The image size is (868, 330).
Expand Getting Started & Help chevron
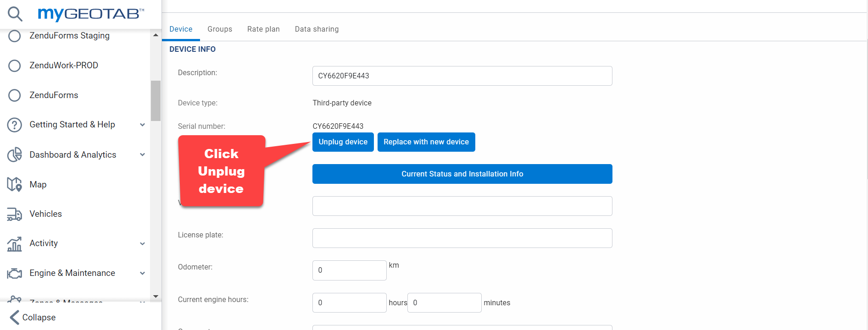pyautogui.click(x=142, y=125)
